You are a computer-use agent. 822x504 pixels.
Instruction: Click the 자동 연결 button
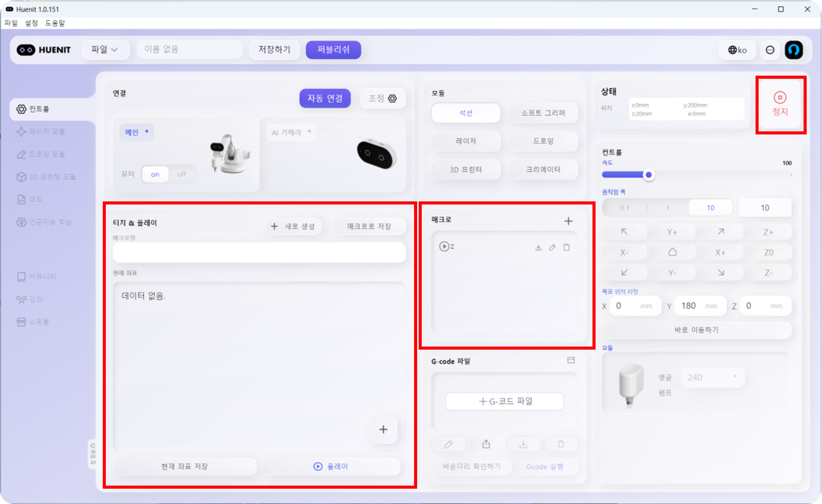coord(325,98)
